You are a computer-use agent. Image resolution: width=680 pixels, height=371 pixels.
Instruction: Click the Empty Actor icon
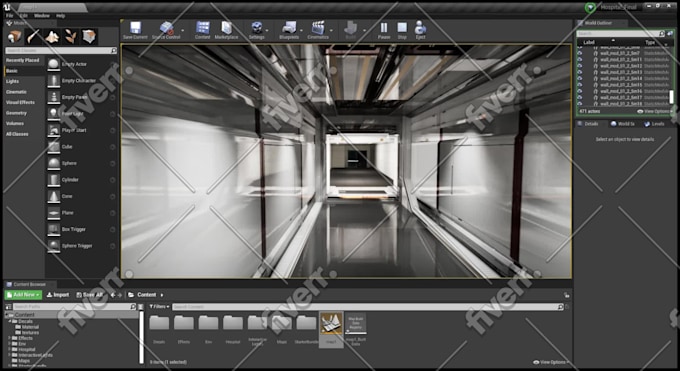(53, 64)
